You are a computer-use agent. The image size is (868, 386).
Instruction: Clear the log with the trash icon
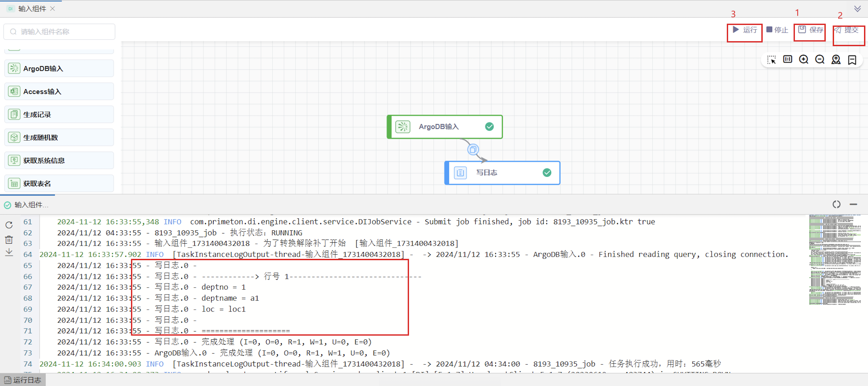9,240
